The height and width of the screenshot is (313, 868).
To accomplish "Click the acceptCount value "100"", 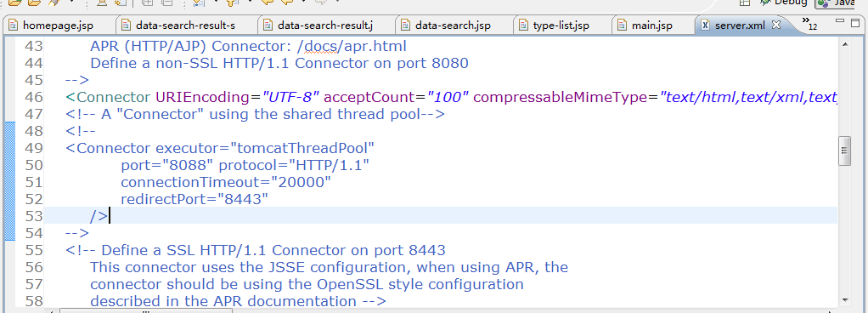I will (x=448, y=98).
